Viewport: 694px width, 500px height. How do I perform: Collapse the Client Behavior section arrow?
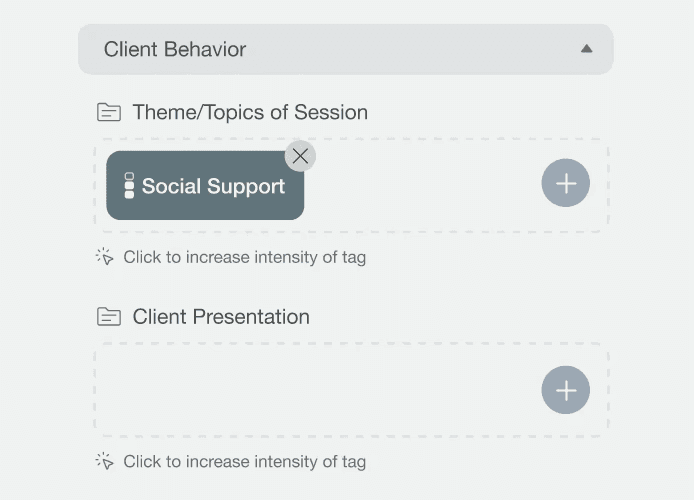coord(586,49)
